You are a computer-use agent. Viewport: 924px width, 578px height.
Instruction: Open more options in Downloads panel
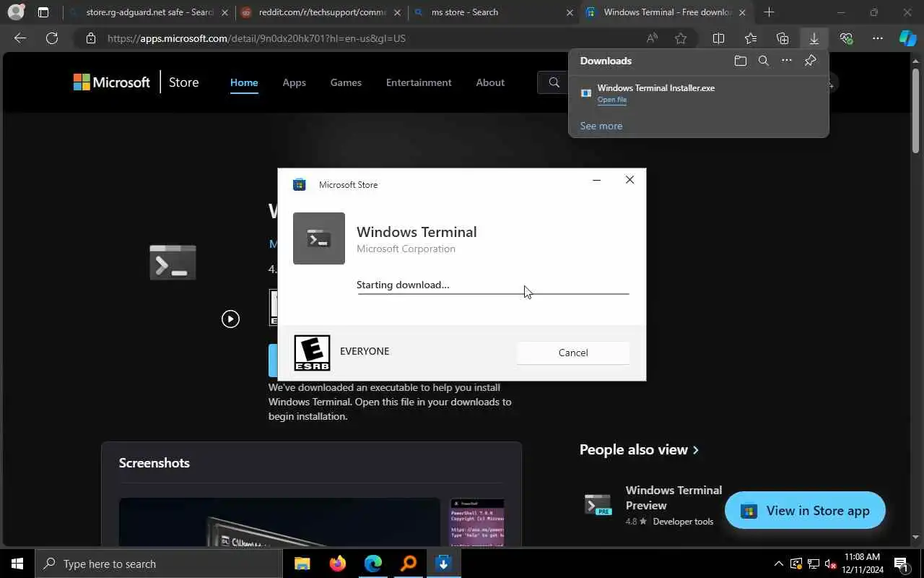pyautogui.click(x=787, y=61)
